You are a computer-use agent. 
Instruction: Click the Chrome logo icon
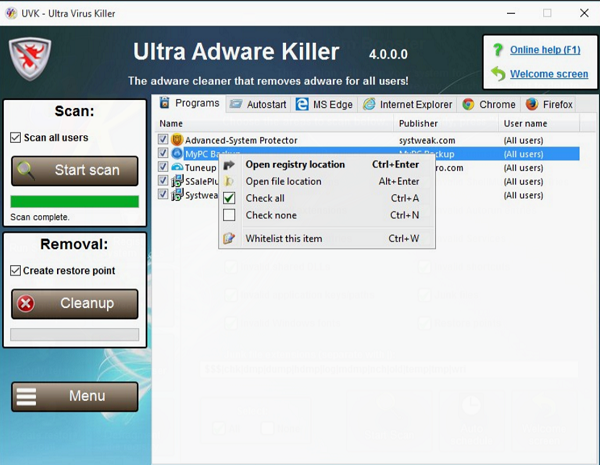[x=468, y=104]
